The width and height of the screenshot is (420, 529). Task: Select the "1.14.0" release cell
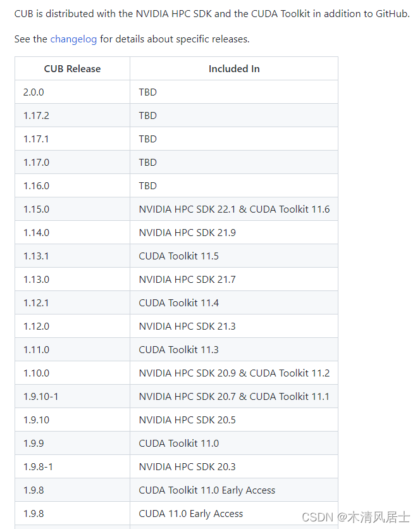point(72,232)
